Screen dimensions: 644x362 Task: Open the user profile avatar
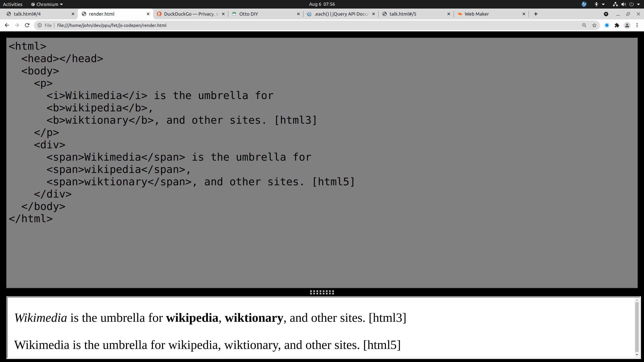627,25
